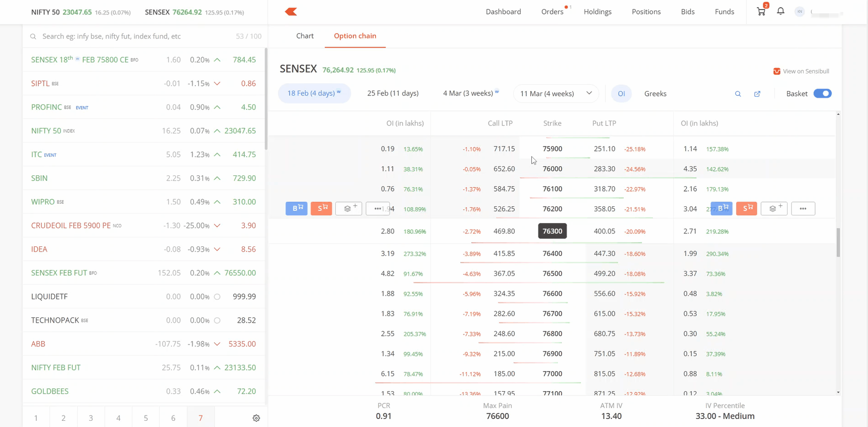Click the highlighted 76300 ATM strike
Viewport: 868px width, 427px height.
[x=552, y=231]
